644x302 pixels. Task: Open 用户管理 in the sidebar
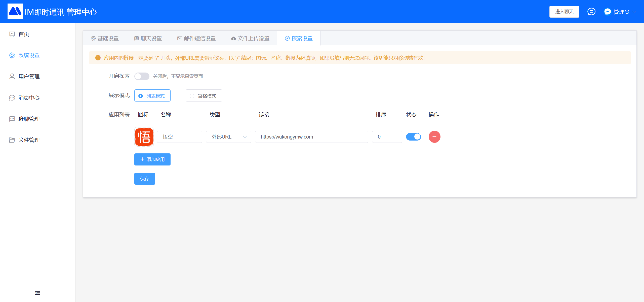pyautogui.click(x=29, y=77)
